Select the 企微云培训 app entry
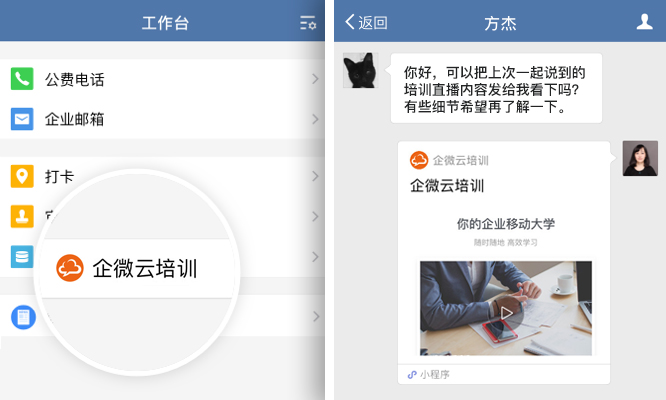This screenshot has height=400, width=666. pos(137,268)
